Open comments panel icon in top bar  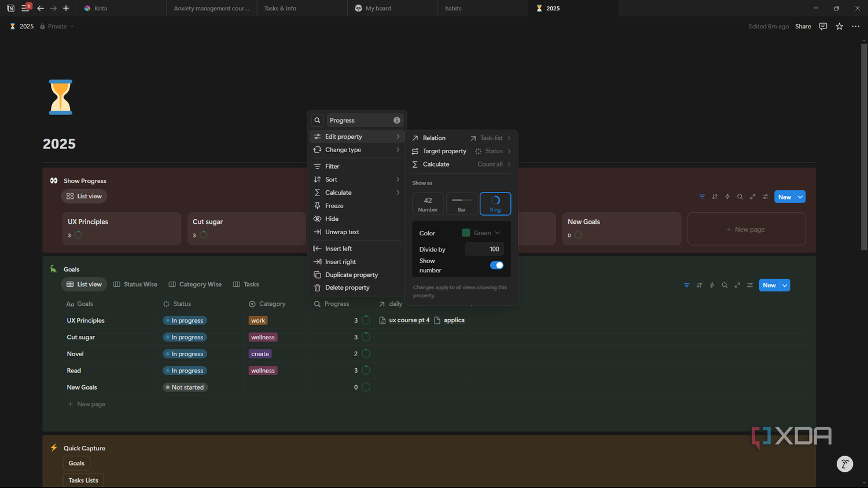click(x=823, y=26)
